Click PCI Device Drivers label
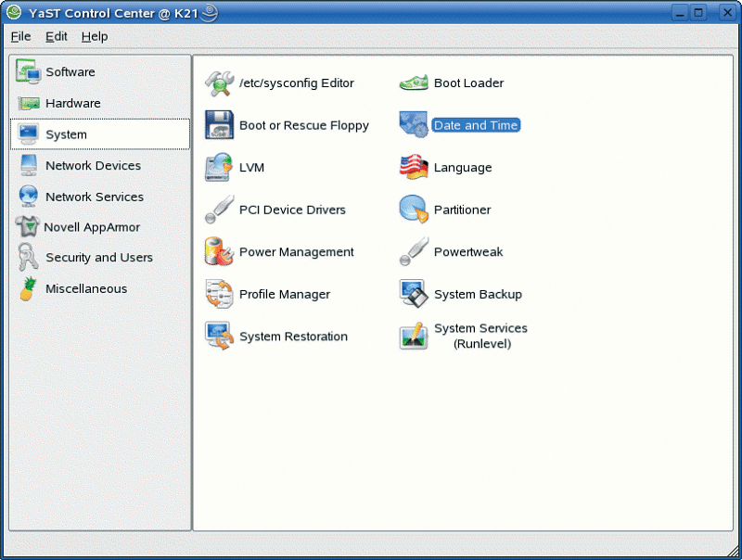Viewport: 742px width, 560px height. pos(292,210)
